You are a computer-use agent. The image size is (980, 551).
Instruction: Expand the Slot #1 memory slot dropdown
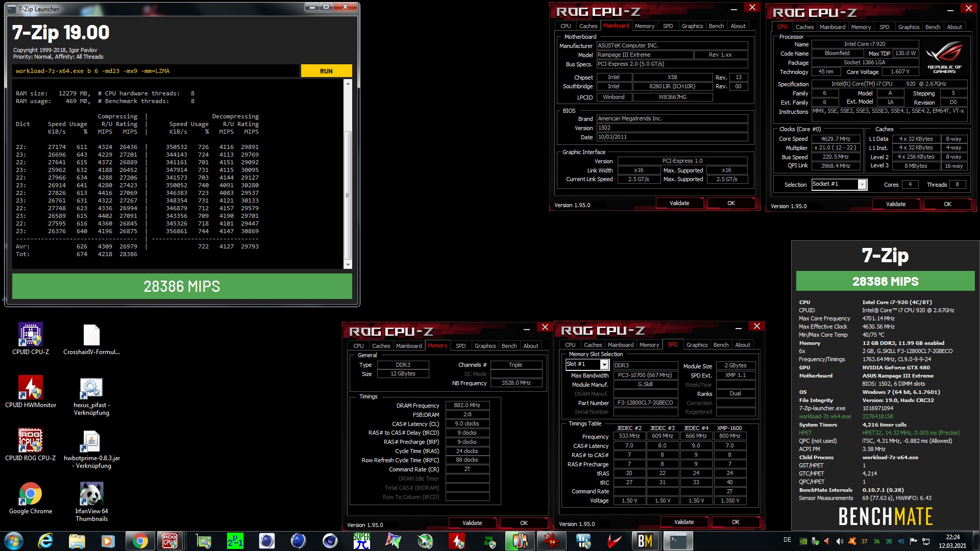coord(604,364)
